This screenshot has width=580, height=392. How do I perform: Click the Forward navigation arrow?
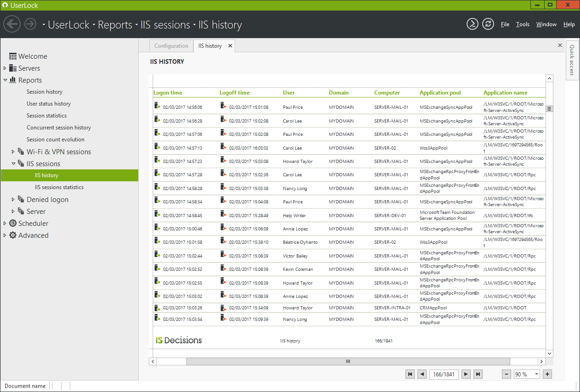pyautogui.click(x=30, y=24)
